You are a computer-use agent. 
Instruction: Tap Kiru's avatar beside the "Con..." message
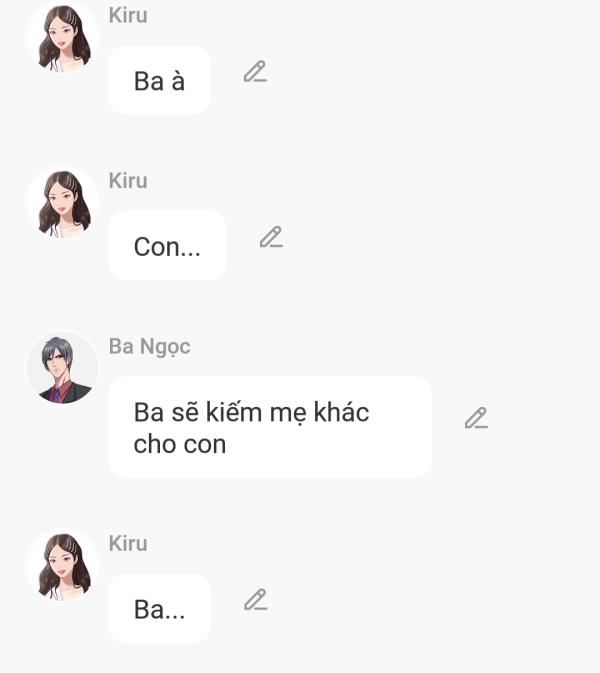coord(63,203)
